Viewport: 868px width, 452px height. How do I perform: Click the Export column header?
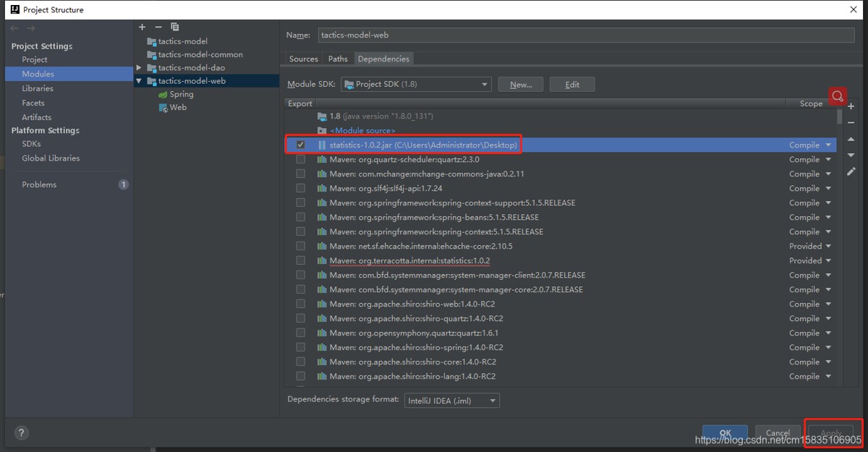click(300, 103)
